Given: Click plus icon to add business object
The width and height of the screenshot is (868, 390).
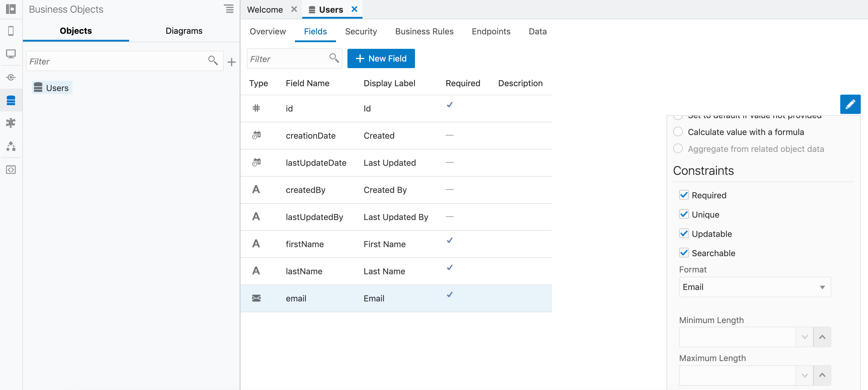Looking at the screenshot, I should pos(232,62).
